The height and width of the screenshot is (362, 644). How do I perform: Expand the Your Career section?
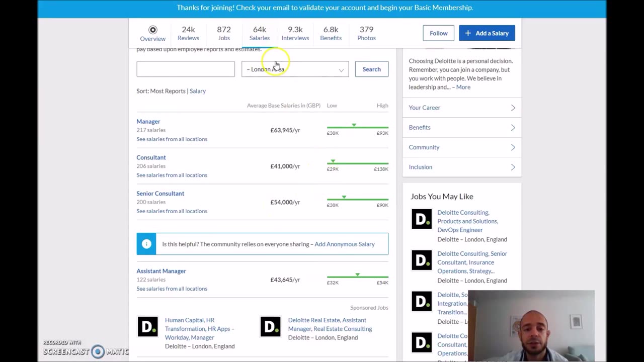(462, 108)
